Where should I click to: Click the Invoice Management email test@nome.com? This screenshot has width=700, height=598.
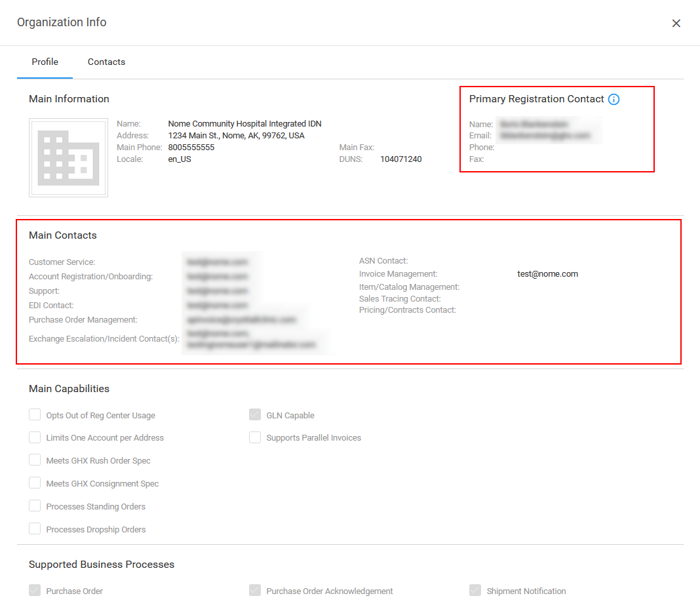click(x=547, y=274)
